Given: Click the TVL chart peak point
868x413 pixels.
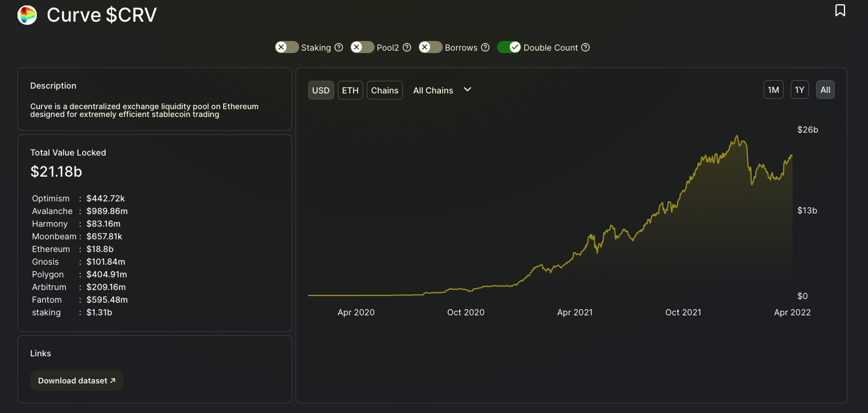Looking at the screenshot, I should pos(737,136).
